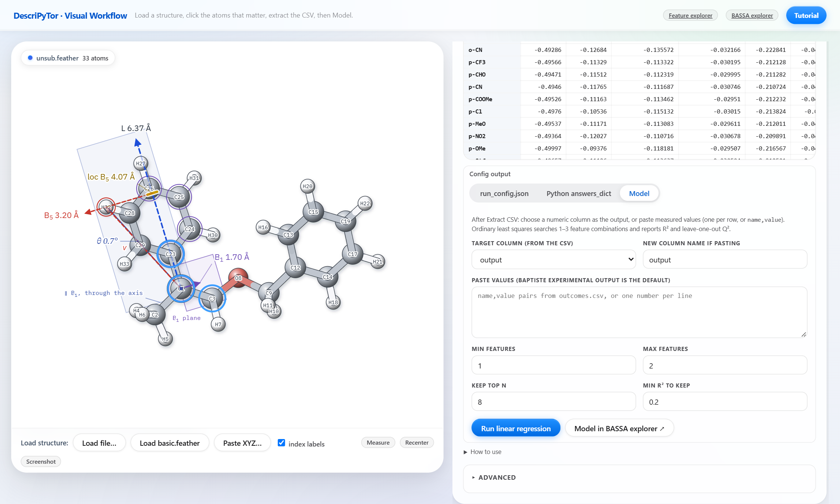Select atom C17 on the phenyl ring
Screen dimensions: 840x504
(352, 254)
